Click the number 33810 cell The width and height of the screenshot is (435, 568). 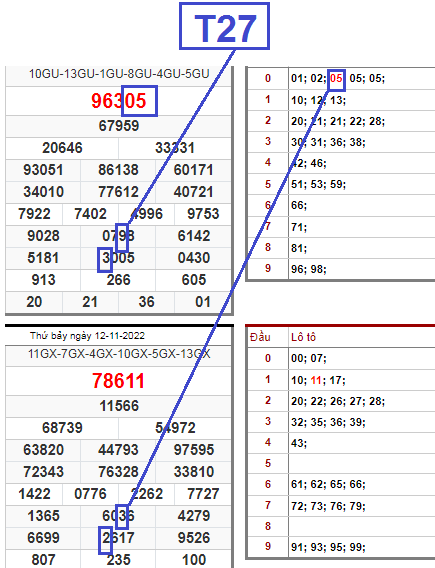(x=194, y=472)
